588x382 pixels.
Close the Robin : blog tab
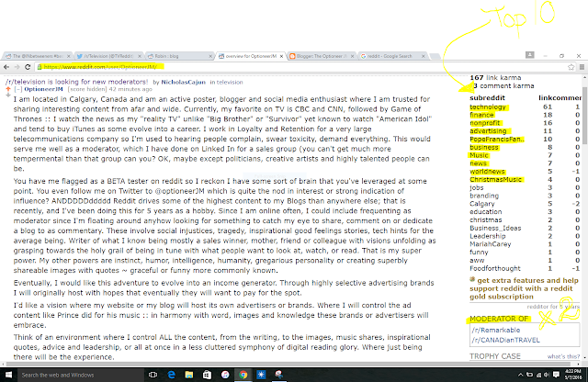click(x=210, y=56)
